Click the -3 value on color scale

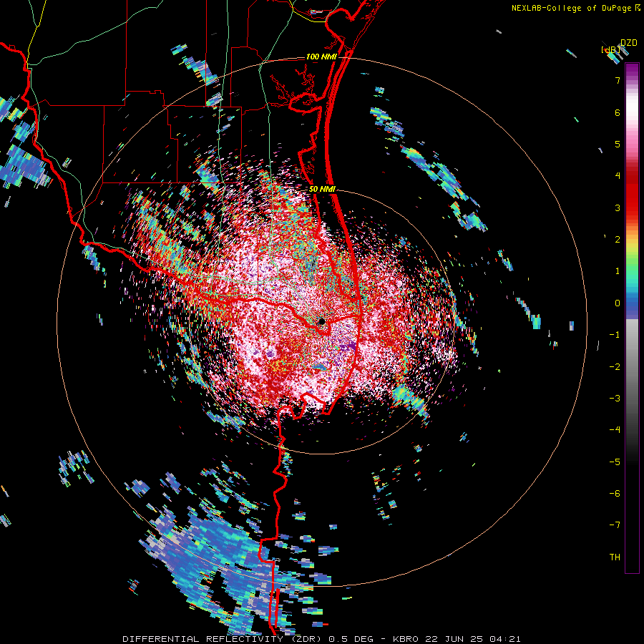click(615, 399)
